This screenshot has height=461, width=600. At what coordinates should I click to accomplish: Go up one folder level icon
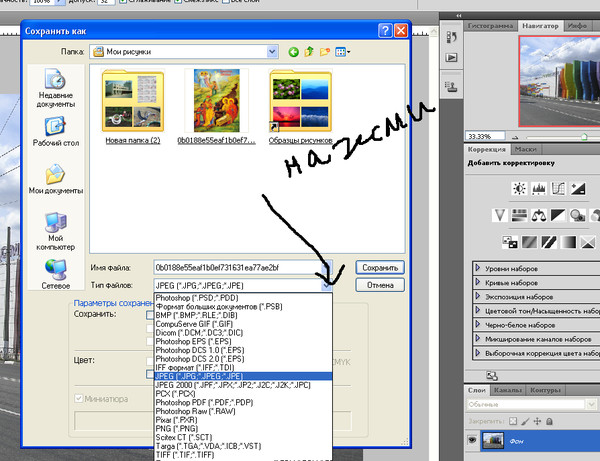pyautogui.click(x=309, y=51)
